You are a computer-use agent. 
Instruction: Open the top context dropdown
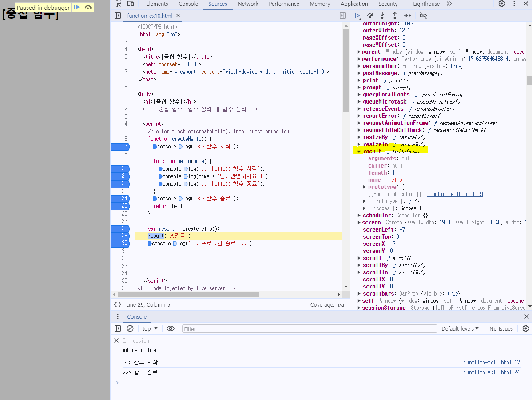point(150,329)
